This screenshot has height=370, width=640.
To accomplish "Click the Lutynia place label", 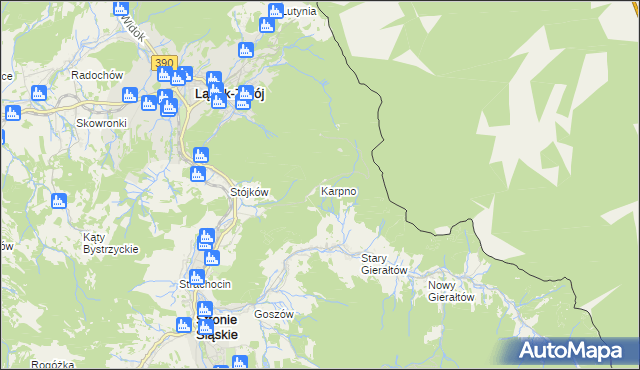I will (300, 11).
